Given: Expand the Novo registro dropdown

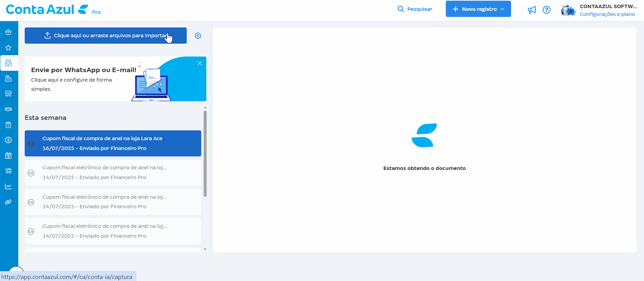Looking at the screenshot, I should (x=478, y=9).
